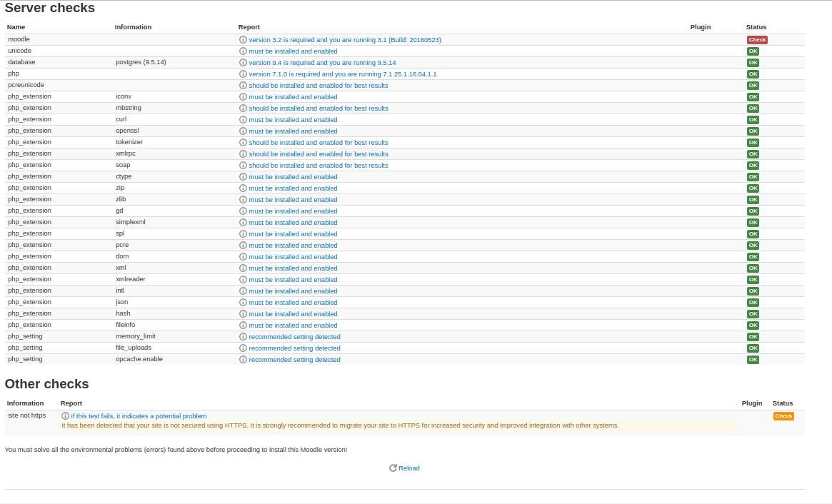The width and height of the screenshot is (832, 504).
Task: Click the info icon in the curl row
Action: click(x=243, y=120)
